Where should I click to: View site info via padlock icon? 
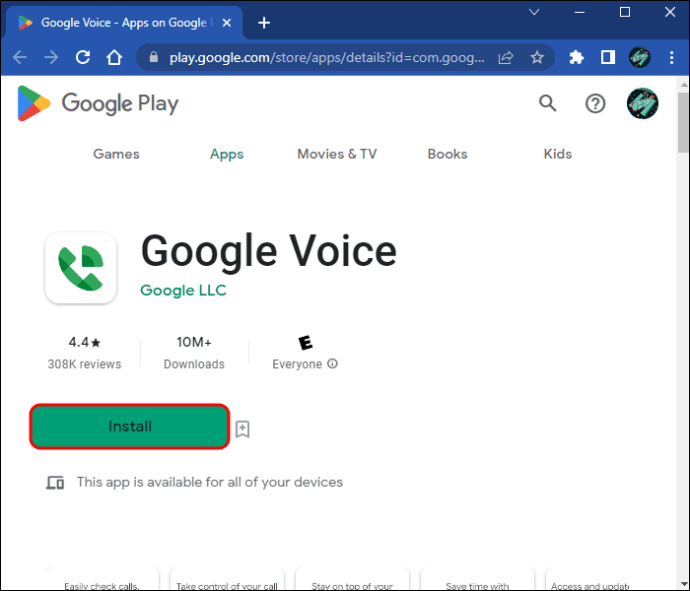(154, 57)
